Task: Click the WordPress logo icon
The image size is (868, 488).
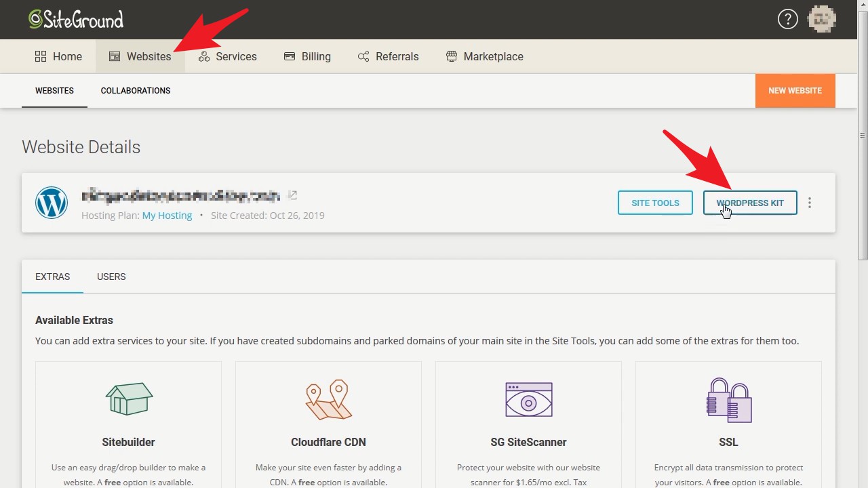Action: click(x=52, y=203)
